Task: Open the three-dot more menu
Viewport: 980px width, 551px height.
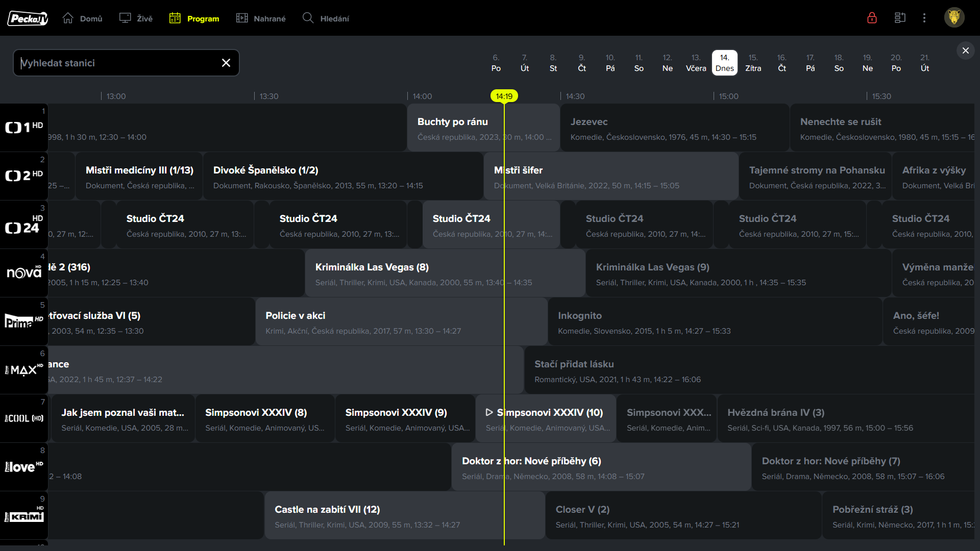Action: 924,18
